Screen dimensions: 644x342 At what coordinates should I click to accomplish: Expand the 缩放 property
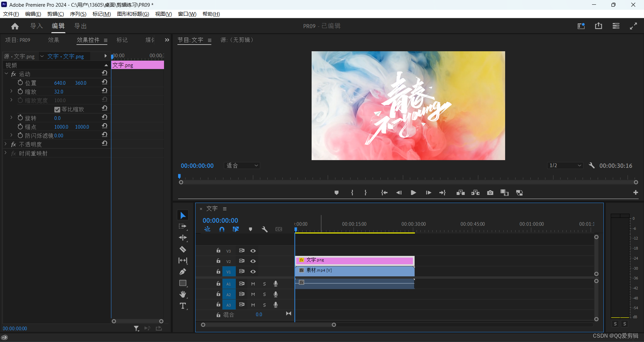11,91
